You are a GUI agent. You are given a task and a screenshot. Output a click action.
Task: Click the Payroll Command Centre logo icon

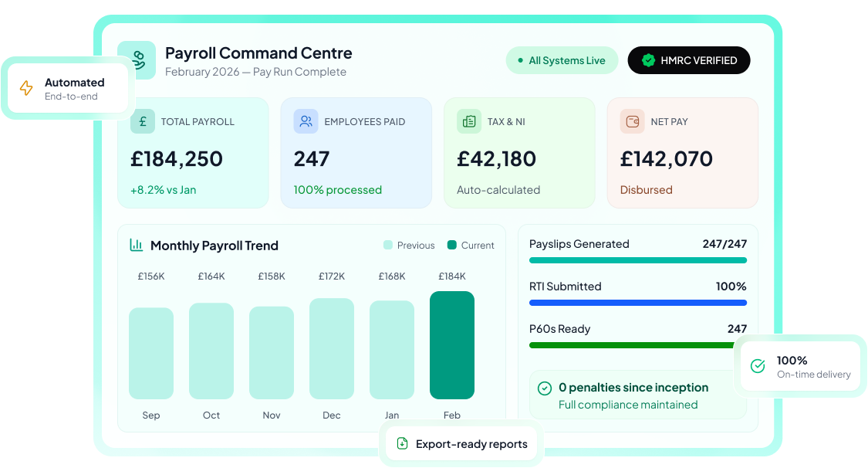tap(137, 60)
